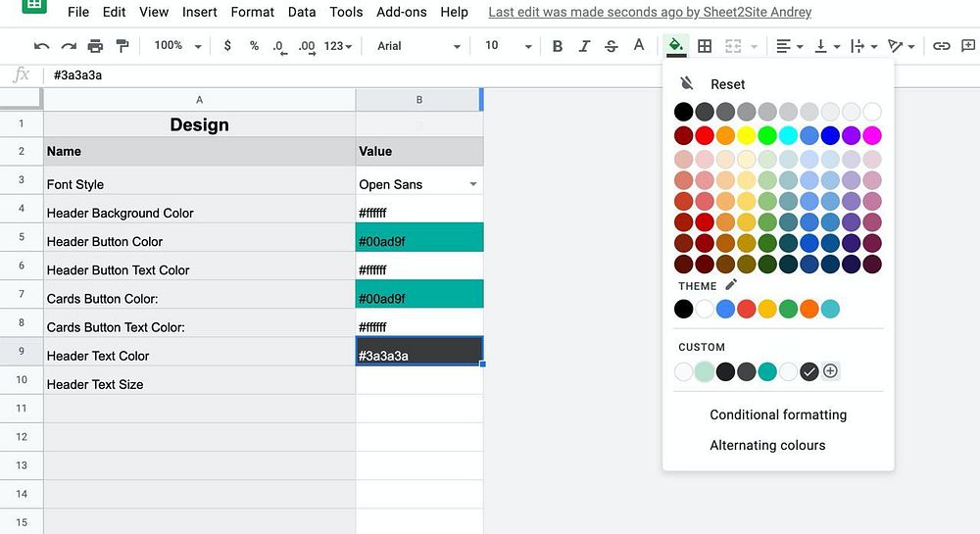Viewport: 980px width, 534px height.
Task: Open the 'Last edit was made' link
Action: [650, 12]
